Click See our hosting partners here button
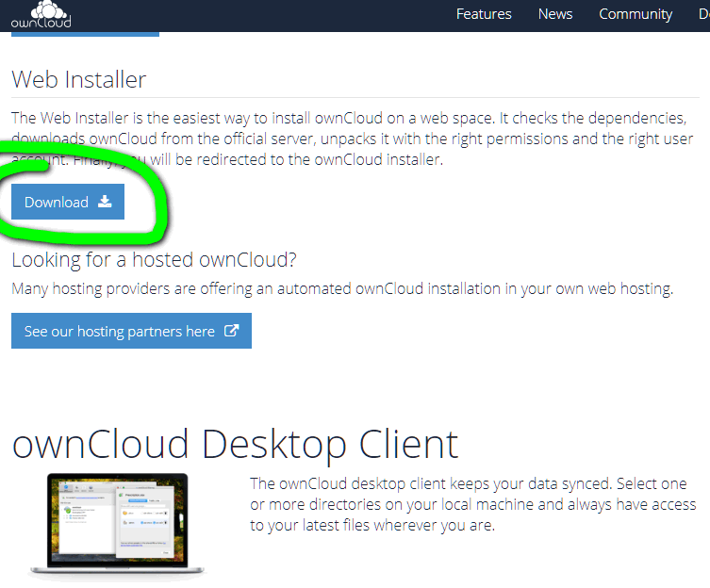The image size is (710, 588). [x=131, y=331]
